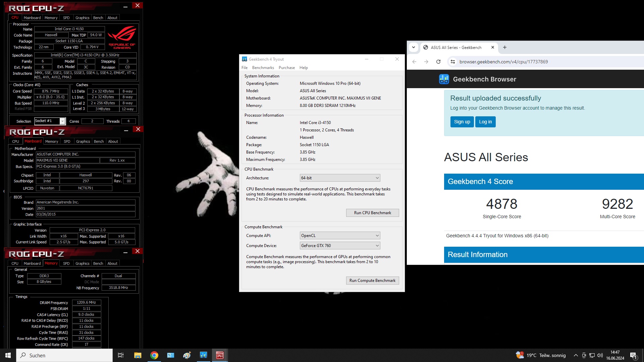Switch to Mainboard tab in top CPU-Z window
Image resolution: width=644 pixels, height=362 pixels.
click(32, 18)
